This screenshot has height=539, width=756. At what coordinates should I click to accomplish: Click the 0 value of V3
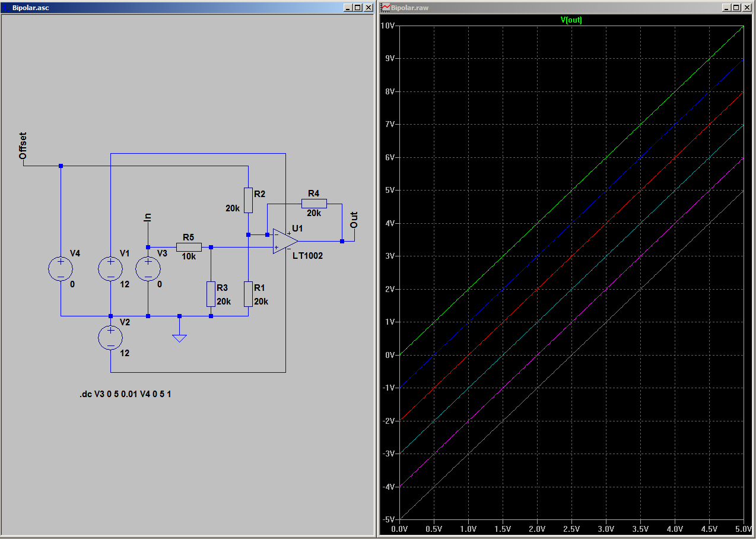click(160, 284)
